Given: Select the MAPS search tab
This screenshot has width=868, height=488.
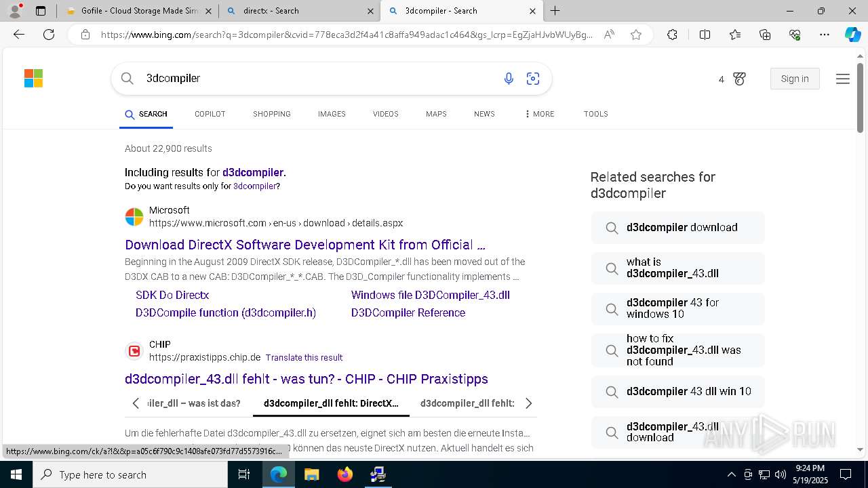Looking at the screenshot, I should (436, 114).
